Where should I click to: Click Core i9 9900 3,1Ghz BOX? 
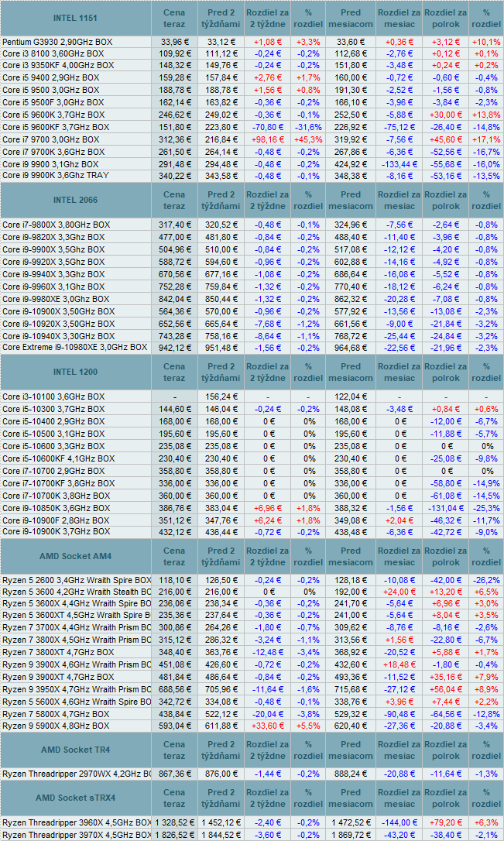pos(50,164)
